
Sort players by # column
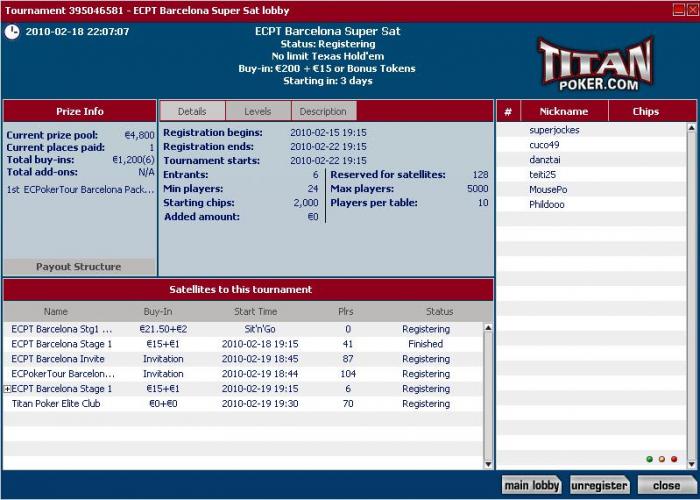coord(508,111)
